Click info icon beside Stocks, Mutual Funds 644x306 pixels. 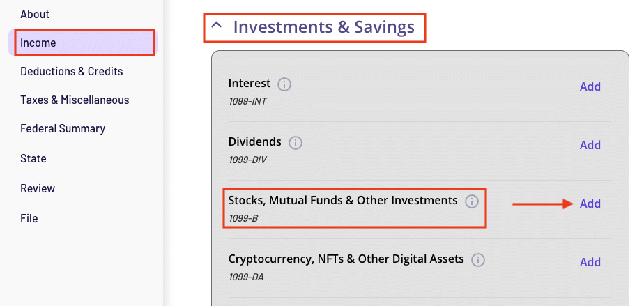[472, 201]
